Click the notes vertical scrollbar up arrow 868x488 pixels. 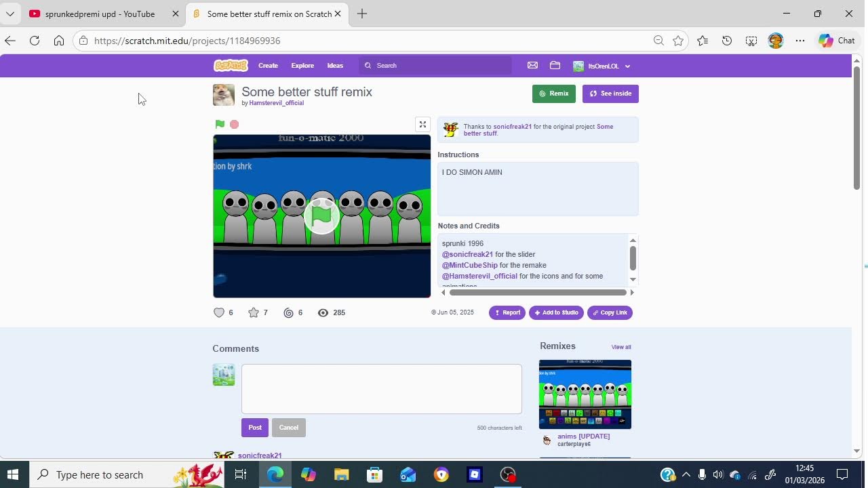pyautogui.click(x=633, y=240)
